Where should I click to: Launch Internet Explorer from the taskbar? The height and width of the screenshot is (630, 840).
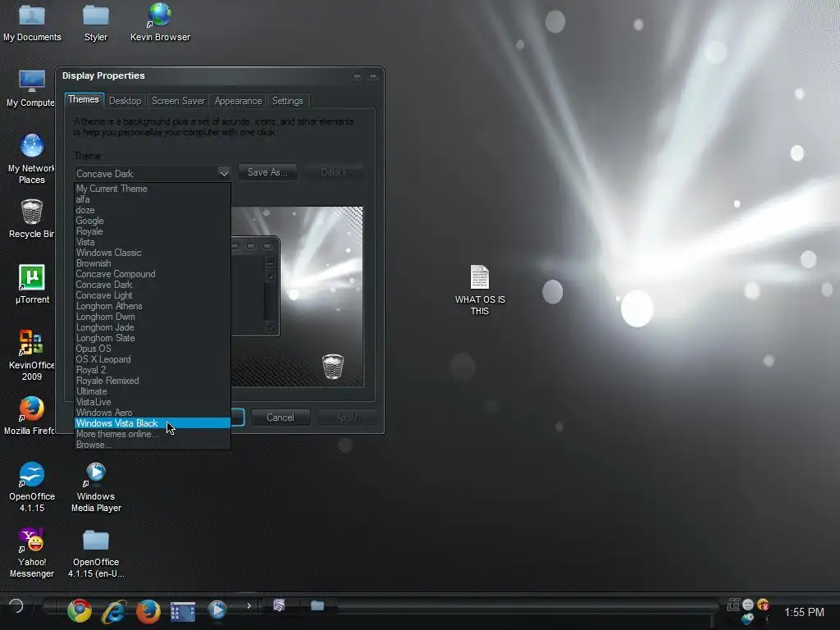pyautogui.click(x=113, y=610)
